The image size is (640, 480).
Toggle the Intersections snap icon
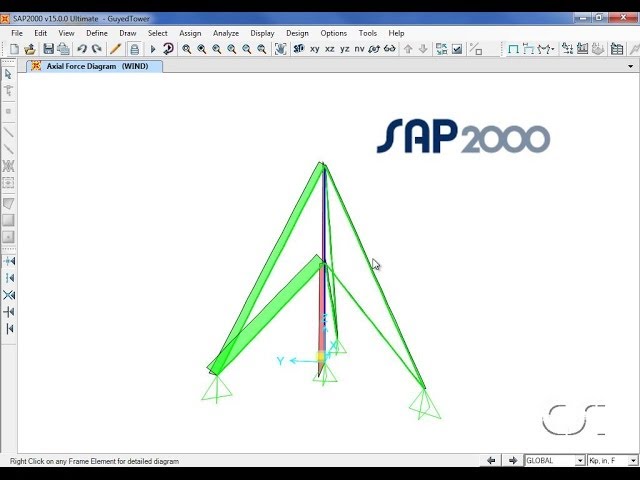9,295
